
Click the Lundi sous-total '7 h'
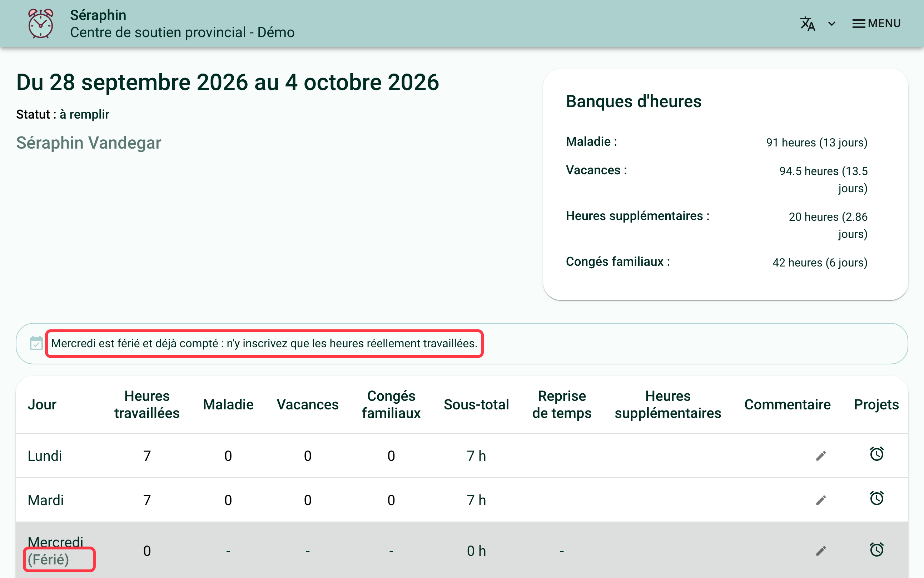(476, 456)
